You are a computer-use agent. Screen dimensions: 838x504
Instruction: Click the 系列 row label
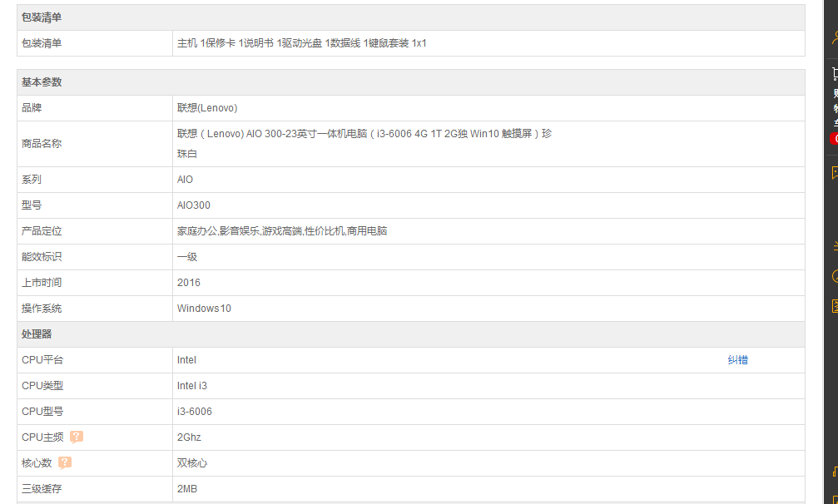(32, 180)
